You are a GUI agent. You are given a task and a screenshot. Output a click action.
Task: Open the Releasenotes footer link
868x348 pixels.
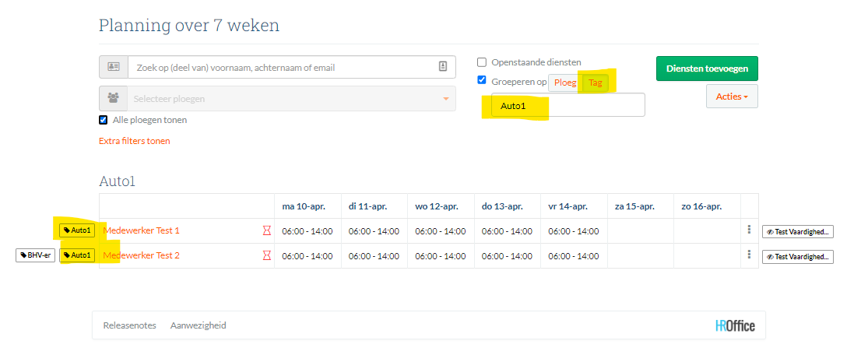(x=129, y=325)
